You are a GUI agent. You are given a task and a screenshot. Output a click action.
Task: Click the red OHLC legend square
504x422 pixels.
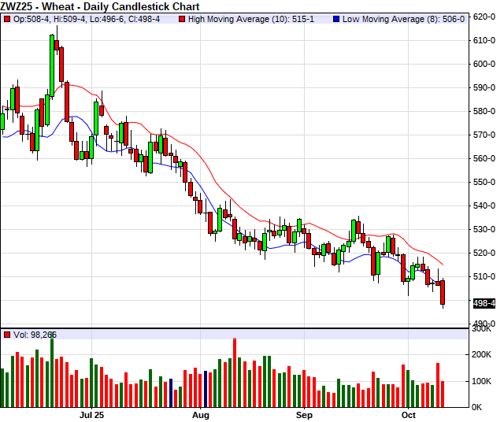coord(7,18)
